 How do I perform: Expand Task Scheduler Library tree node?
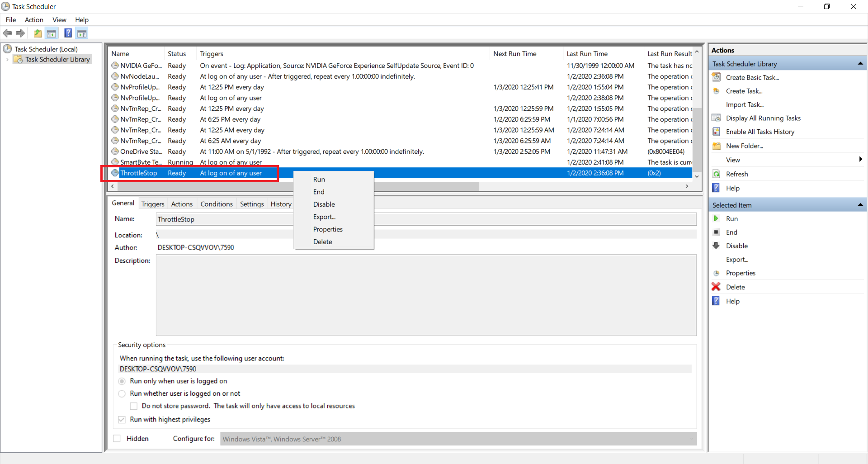(7, 59)
